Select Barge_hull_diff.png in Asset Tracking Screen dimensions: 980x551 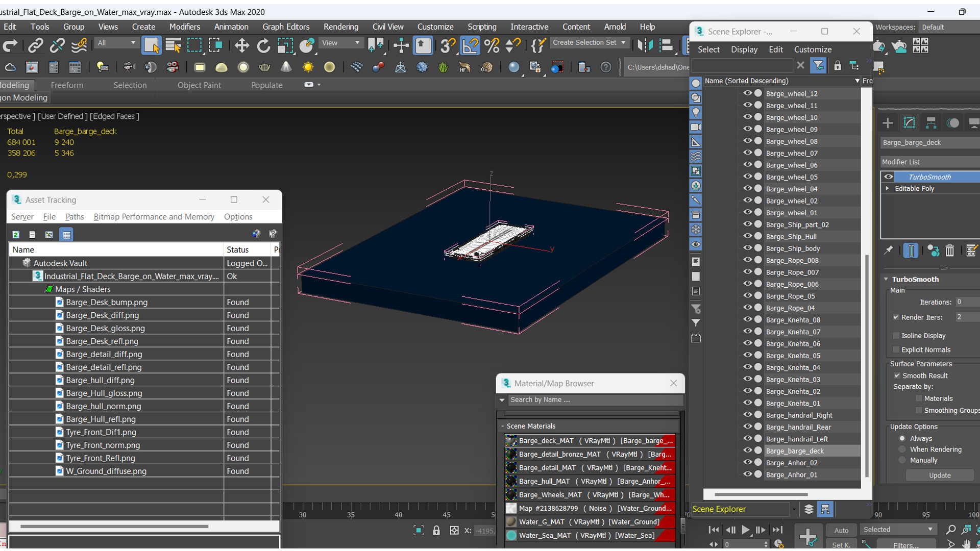point(100,380)
